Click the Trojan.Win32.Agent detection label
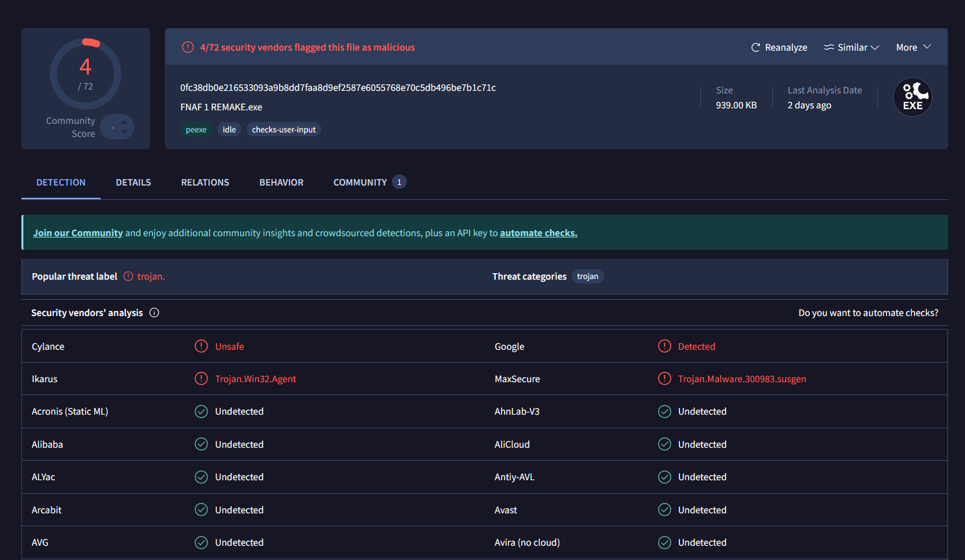 point(256,379)
